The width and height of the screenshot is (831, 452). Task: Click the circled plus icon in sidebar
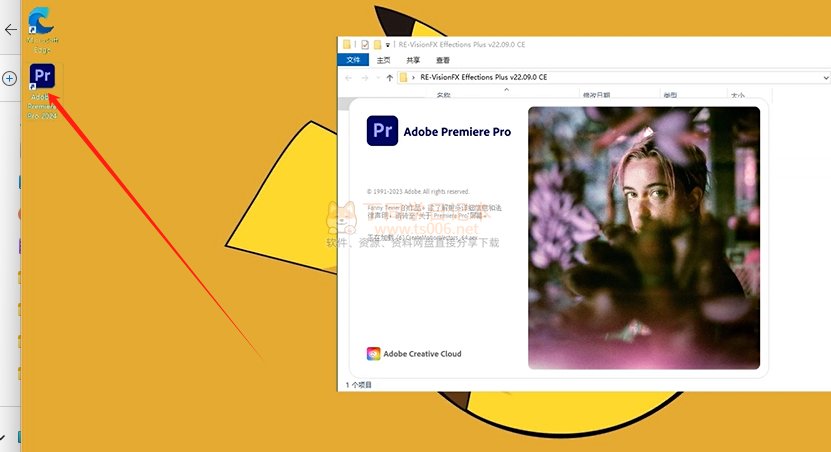click(x=10, y=78)
